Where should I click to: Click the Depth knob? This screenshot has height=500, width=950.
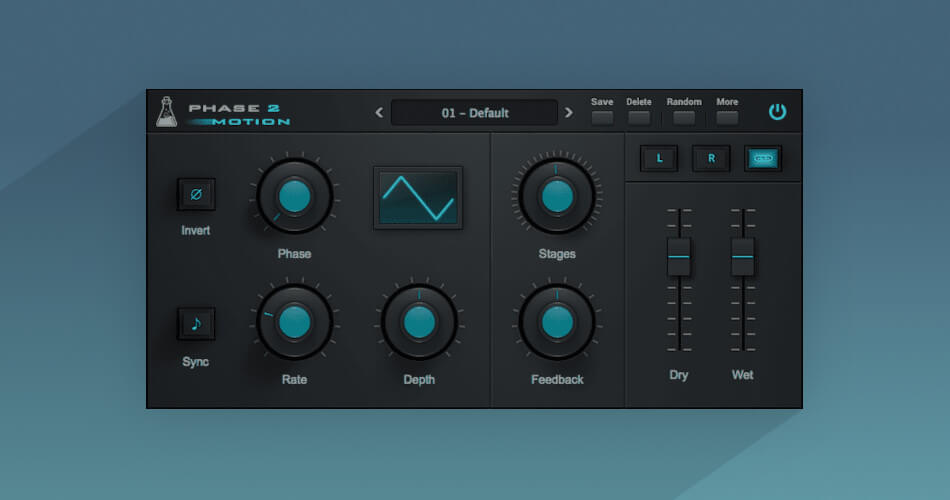[419, 322]
